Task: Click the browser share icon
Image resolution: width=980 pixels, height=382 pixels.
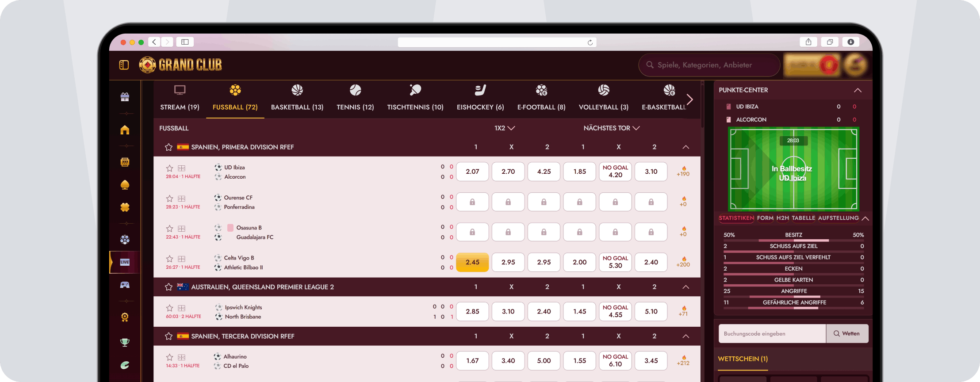Action: coord(808,42)
